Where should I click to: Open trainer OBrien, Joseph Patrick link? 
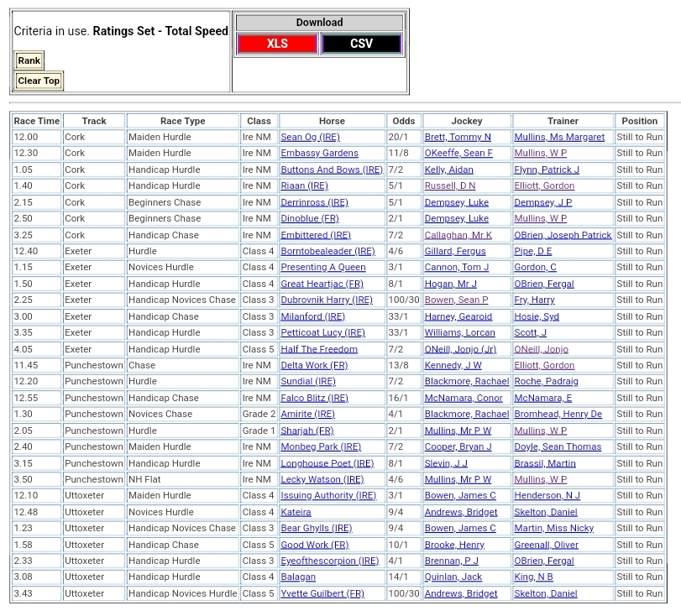tap(563, 235)
